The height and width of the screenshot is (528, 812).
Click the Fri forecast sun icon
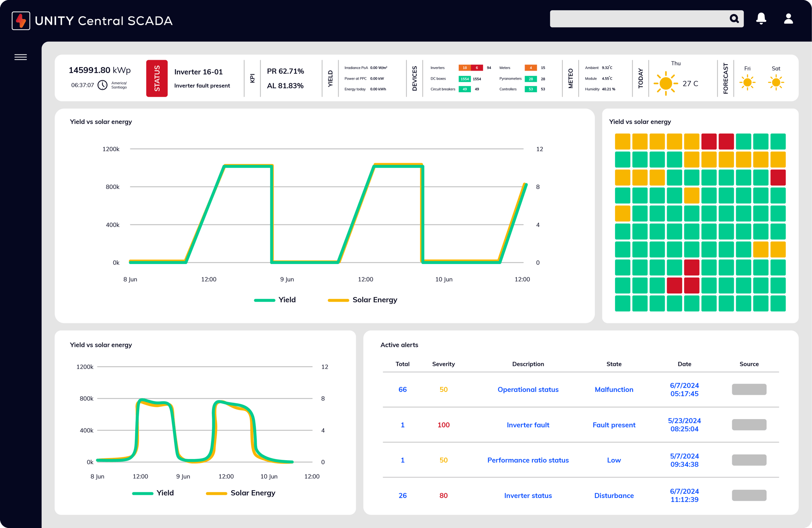pyautogui.click(x=747, y=83)
